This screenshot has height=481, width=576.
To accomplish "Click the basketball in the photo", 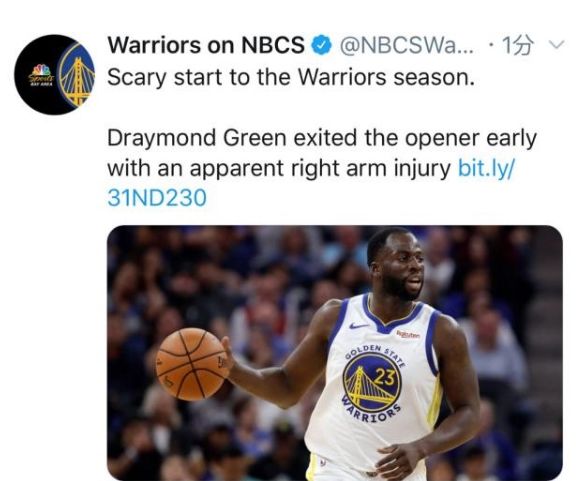I will [192, 364].
